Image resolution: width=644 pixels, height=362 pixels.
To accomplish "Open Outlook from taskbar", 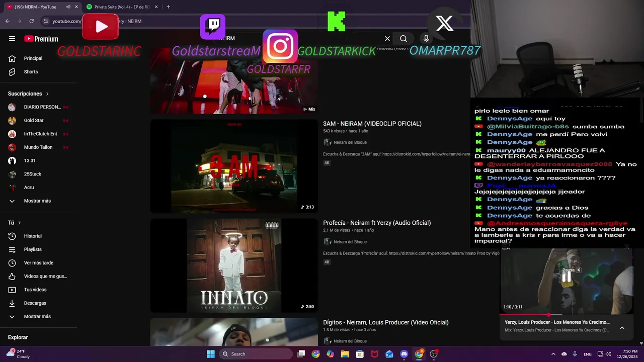I will click(x=389, y=354).
